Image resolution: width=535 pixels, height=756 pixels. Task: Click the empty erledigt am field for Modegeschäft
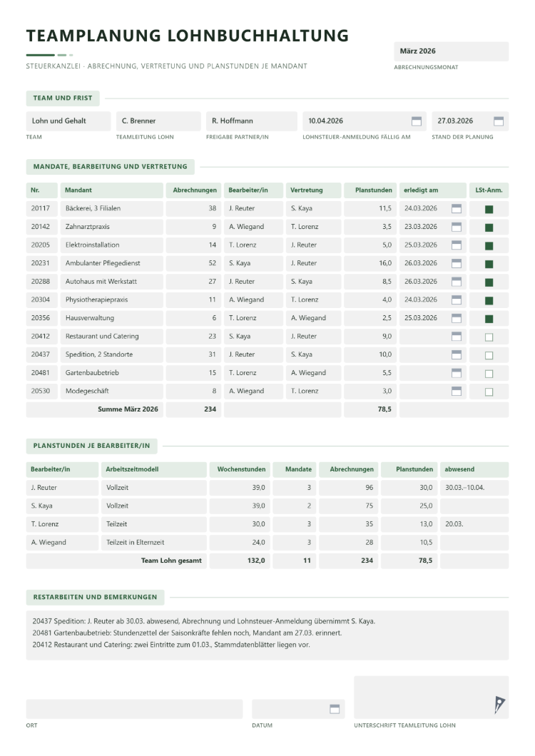tap(433, 391)
